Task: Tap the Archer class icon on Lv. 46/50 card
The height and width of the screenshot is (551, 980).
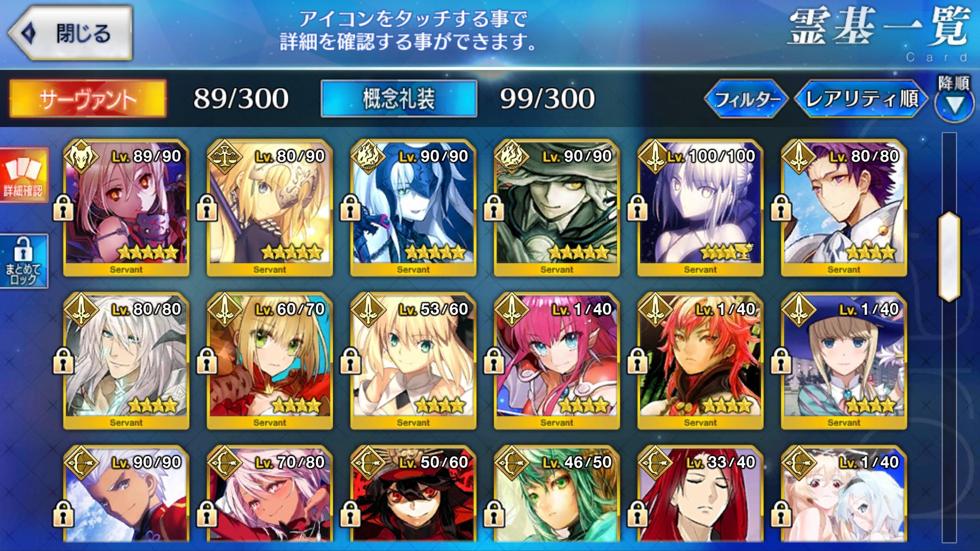Action: pos(512,463)
